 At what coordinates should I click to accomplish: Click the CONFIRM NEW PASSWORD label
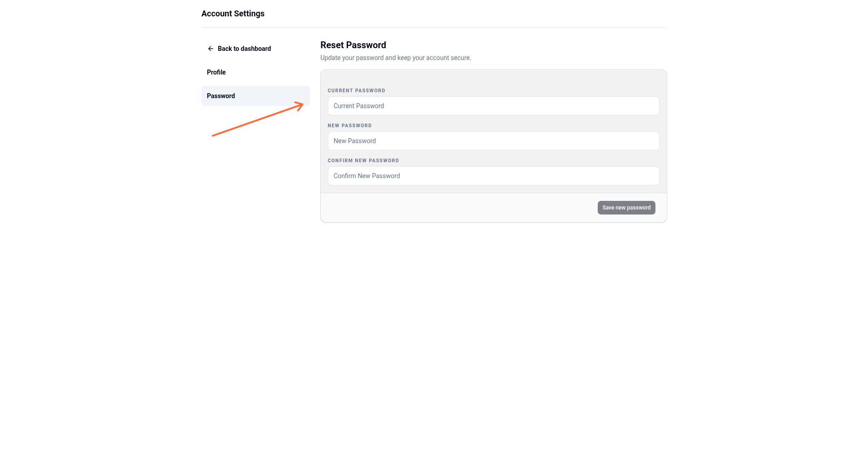point(363,160)
